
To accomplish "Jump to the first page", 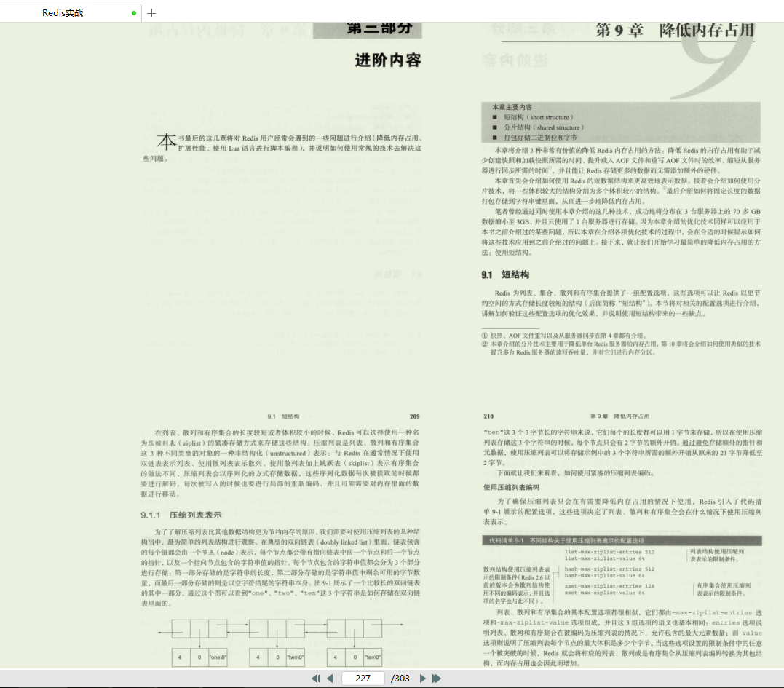I will click(316, 679).
